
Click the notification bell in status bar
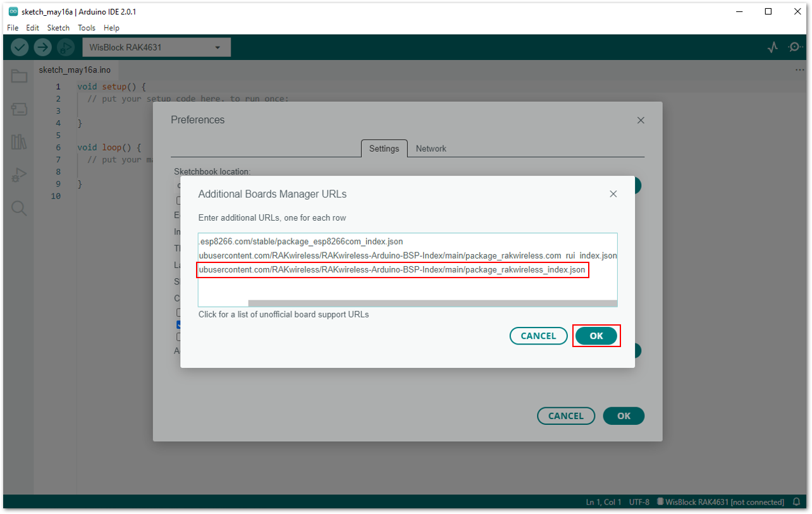click(x=796, y=502)
